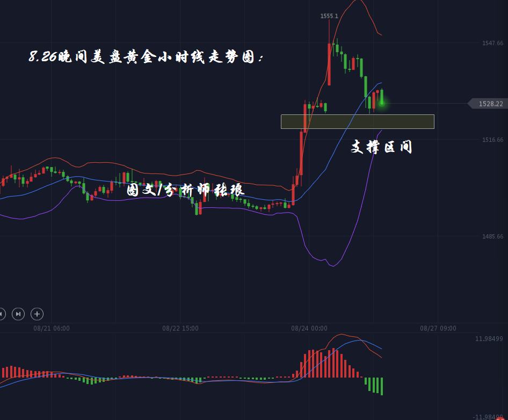Click the 08/22 15:00 time axis label
The height and width of the screenshot is (420, 508).
[x=180, y=328]
